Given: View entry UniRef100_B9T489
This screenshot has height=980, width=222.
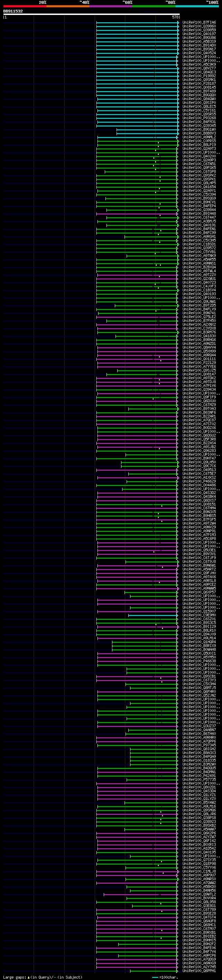Looking at the screenshot, I should [199, 91].
